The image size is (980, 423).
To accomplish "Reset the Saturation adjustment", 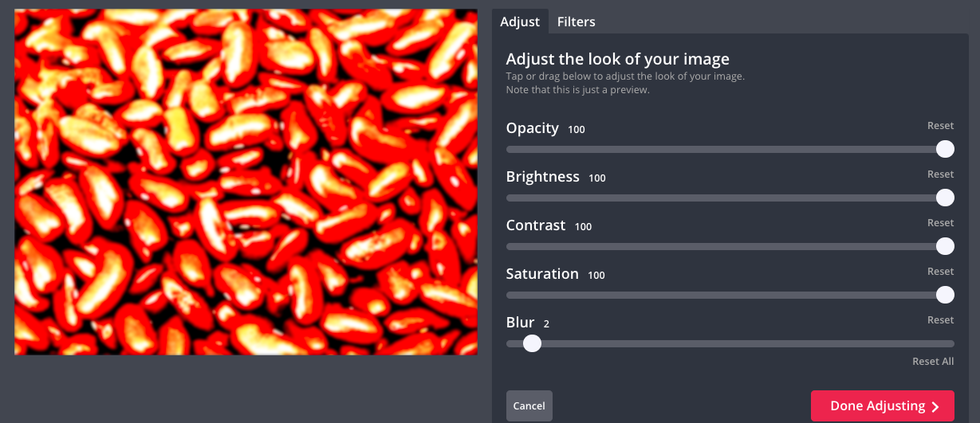I will click(x=940, y=272).
